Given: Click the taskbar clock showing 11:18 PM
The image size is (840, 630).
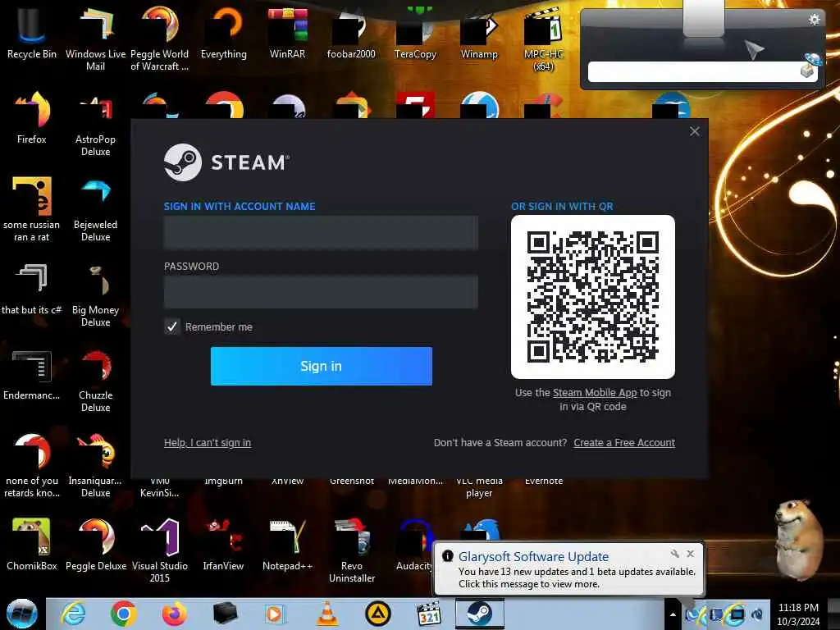Looking at the screenshot, I should tap(798, 614).
